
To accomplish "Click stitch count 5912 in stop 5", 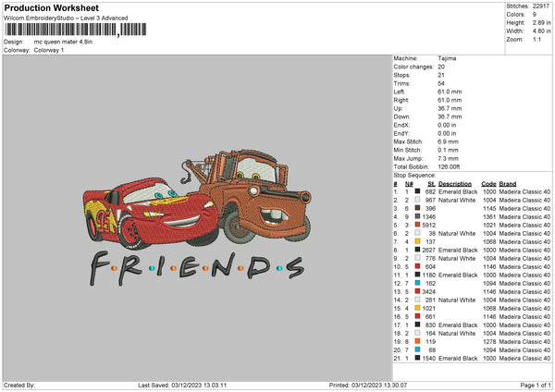I will pos(429,225).
